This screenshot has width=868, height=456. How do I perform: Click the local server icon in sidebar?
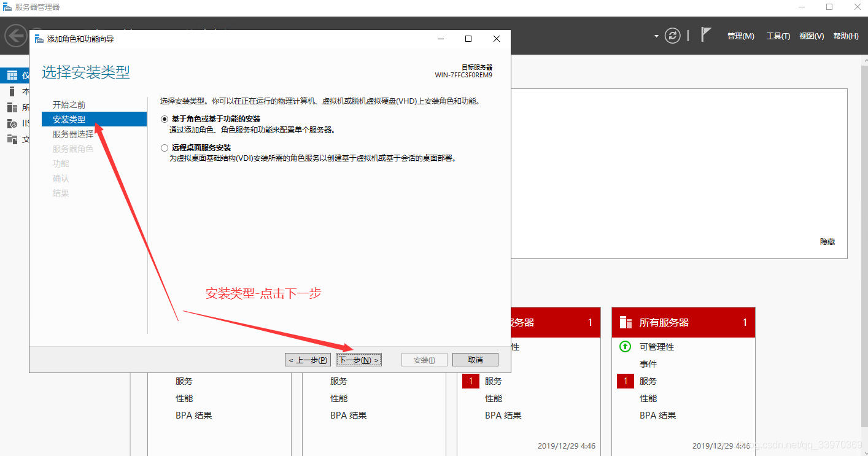[12, 91]
